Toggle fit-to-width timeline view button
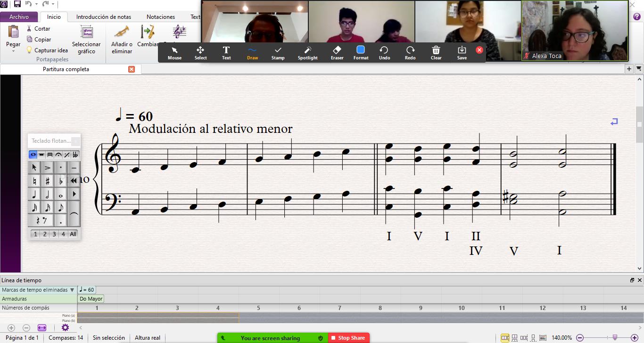Screen dimensions: 644x343 pos(42,327)
